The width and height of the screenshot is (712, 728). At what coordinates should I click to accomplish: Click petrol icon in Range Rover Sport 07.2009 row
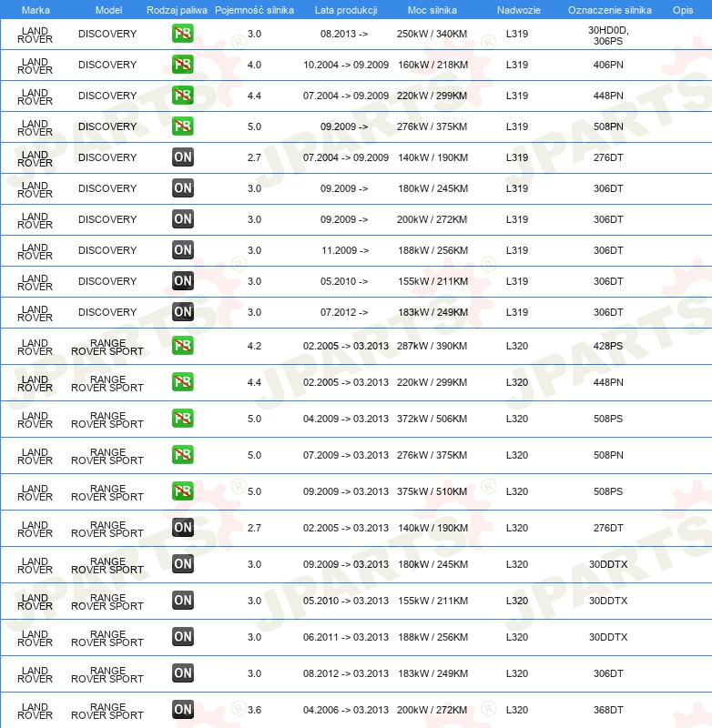[182, 455]
